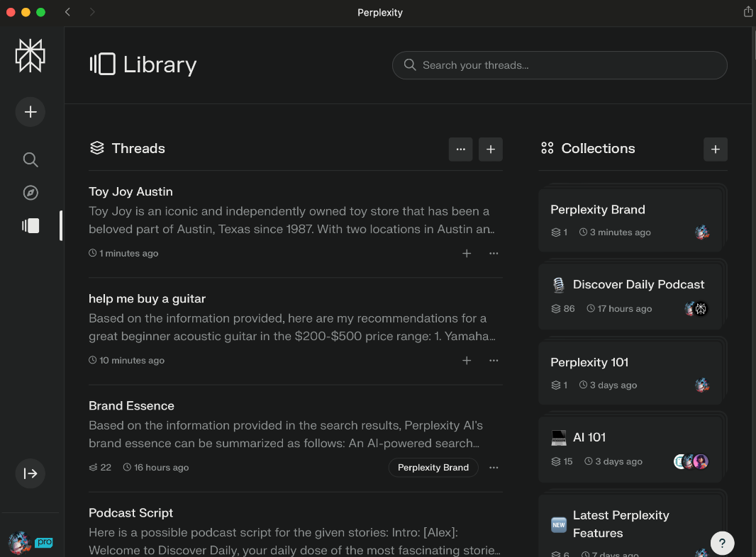Viewport: 756px width, 557px height.
Task: Click the laptop icon of AI 101
Action: [x=559, y=437]
